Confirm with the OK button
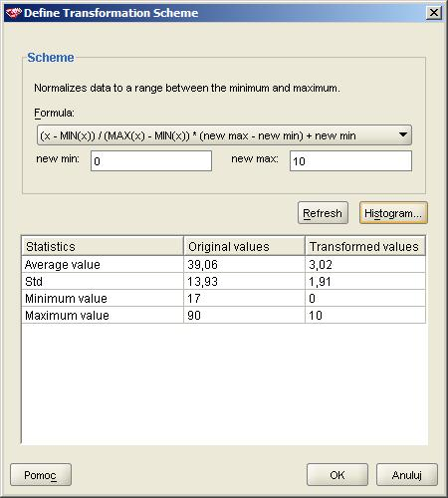This screenshot has width=448, height=498. (x=337, y=475)
